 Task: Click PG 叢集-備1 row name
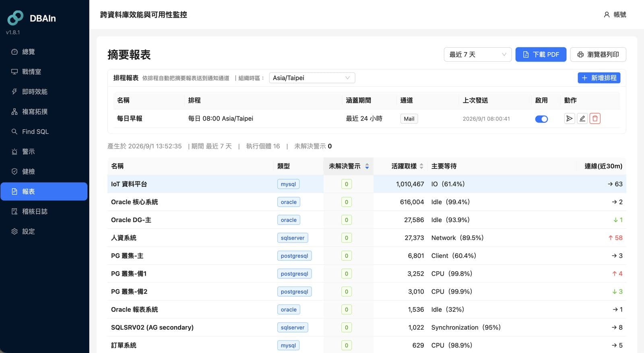(129, 274)
